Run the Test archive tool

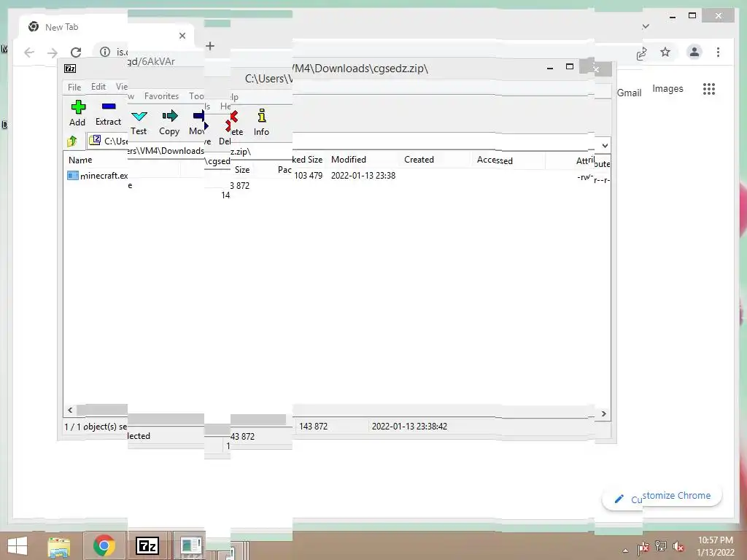point(139,122)
